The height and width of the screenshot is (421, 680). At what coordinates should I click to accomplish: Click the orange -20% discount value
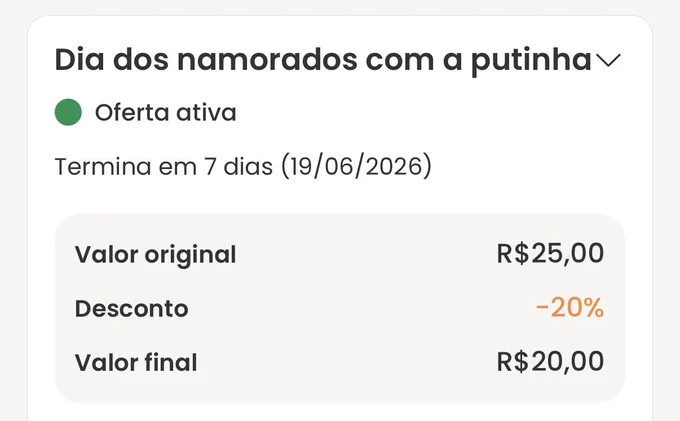pos(570,308)
